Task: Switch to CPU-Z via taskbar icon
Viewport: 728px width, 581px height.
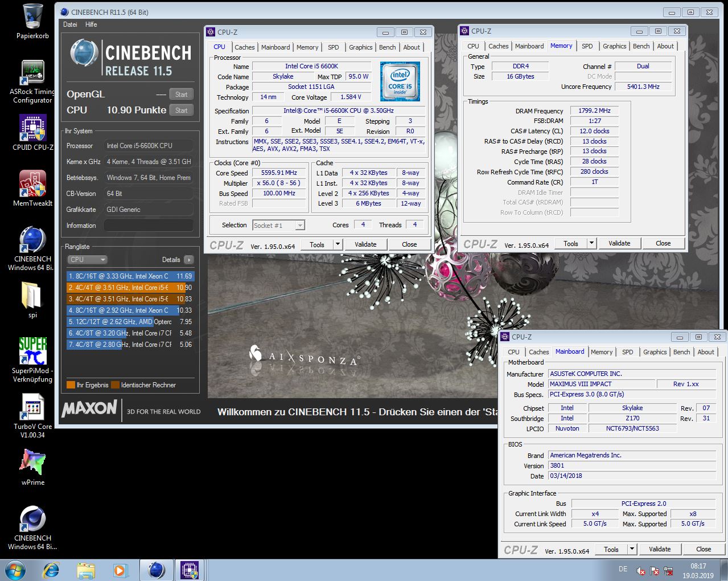Action: pyautogui.click(x=190, y=570)
